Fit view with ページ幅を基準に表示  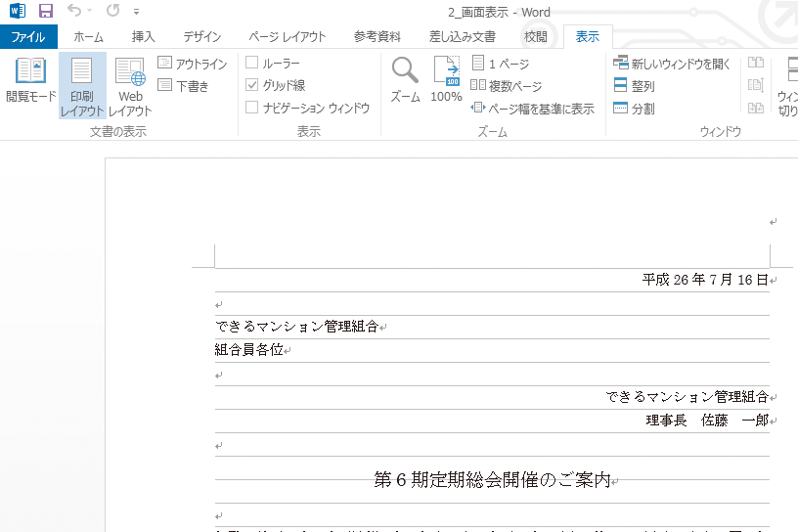tap(532, 108)
